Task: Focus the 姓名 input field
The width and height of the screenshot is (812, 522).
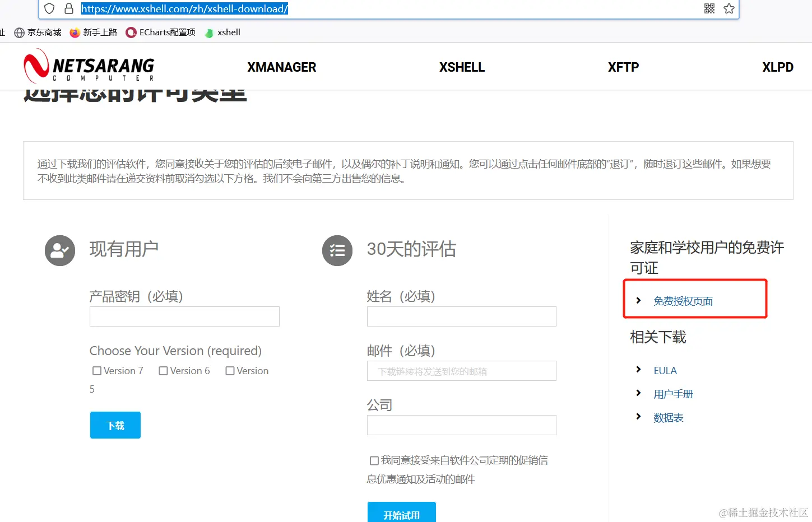Action: pyautogui.click(x=462, y=316)
